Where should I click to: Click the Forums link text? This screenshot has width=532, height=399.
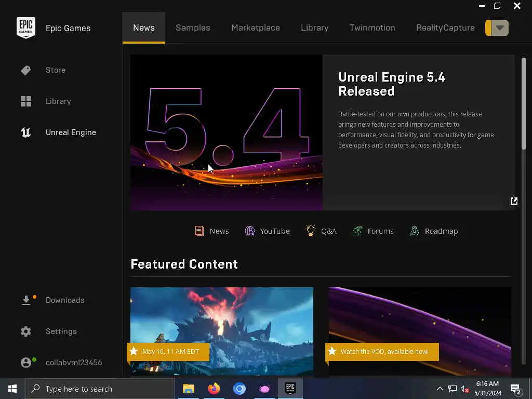coord(381,231)
